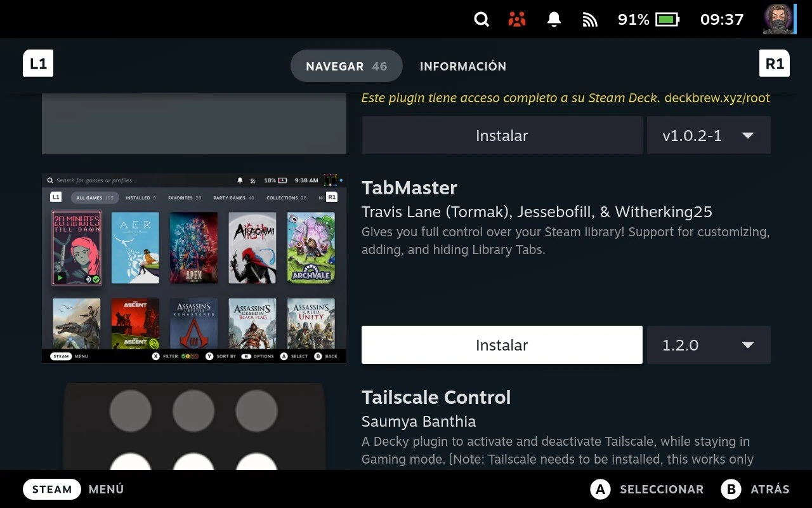The image size is (812, 508).
Task: Install the TabMaster plugin
Action: [501, 345]
